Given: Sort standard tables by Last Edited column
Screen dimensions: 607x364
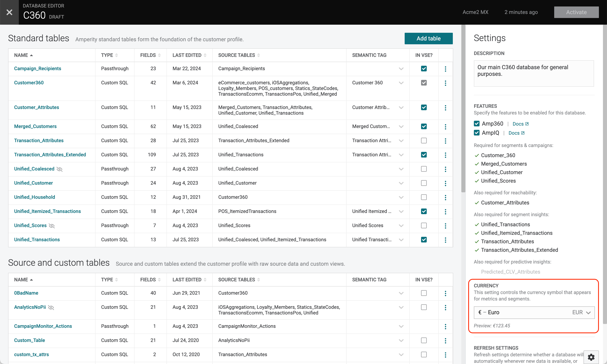Looking at the screenshot, I should 189,55.
